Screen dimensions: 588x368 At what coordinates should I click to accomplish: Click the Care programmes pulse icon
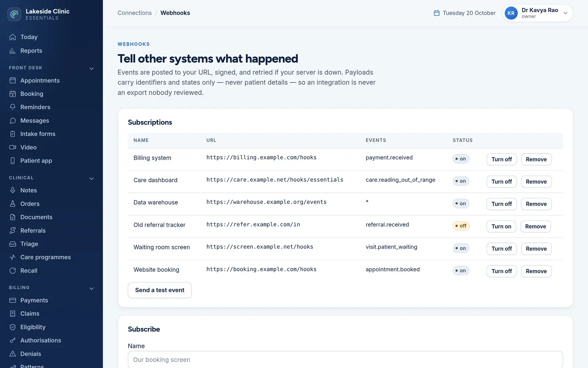(12, 257)
